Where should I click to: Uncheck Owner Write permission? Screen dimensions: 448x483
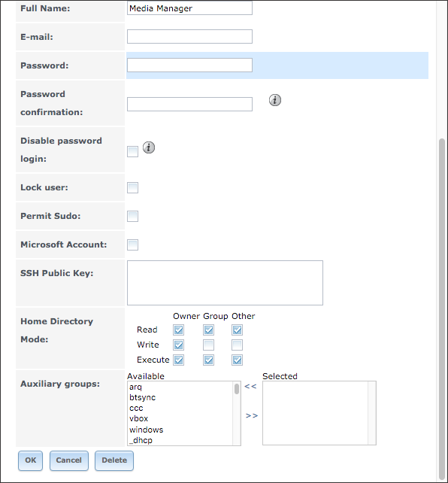coord(178,345)
